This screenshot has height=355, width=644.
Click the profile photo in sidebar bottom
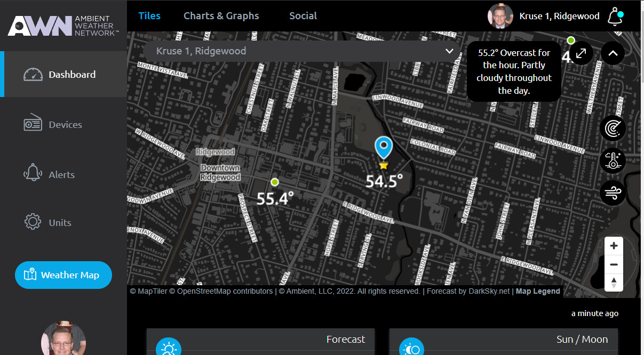(63, 338)
